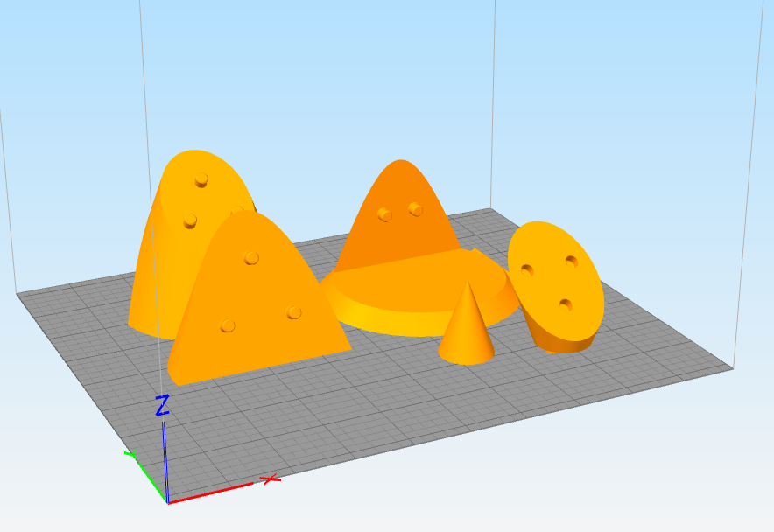This screenshot has height=532, width=774.
Task: Click the blue Z axis label
Action: coord(162,405)
